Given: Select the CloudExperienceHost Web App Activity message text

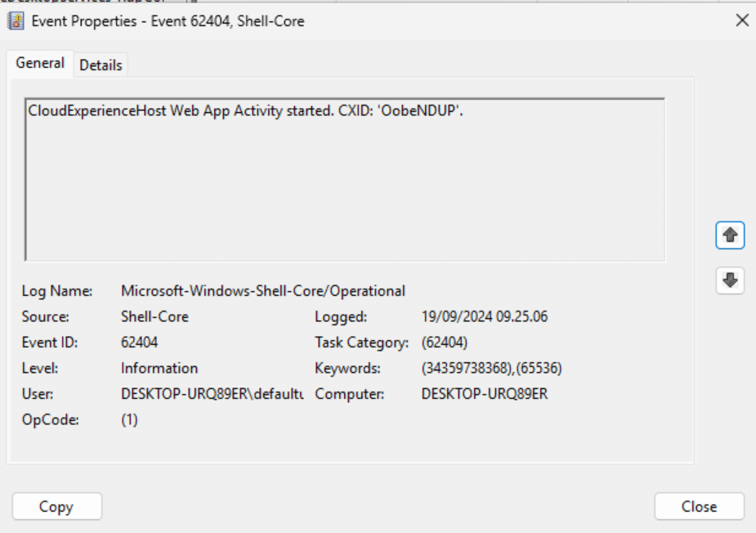Looking at the screenshot, I should click(x=245, y=110).
